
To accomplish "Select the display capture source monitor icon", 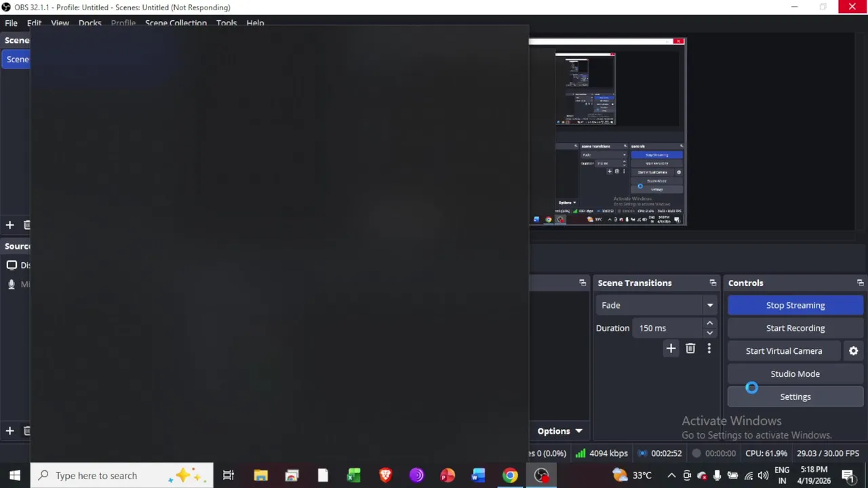I will 12,265.
